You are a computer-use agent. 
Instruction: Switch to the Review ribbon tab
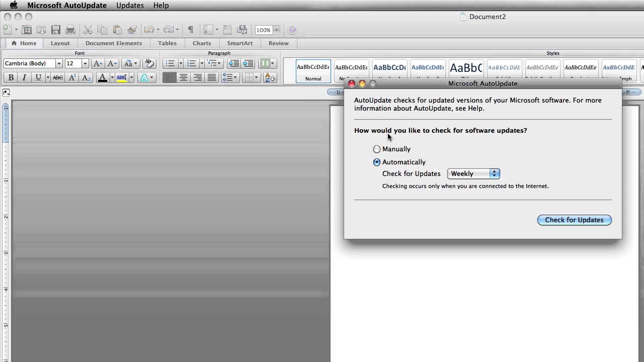coord(279,43)
